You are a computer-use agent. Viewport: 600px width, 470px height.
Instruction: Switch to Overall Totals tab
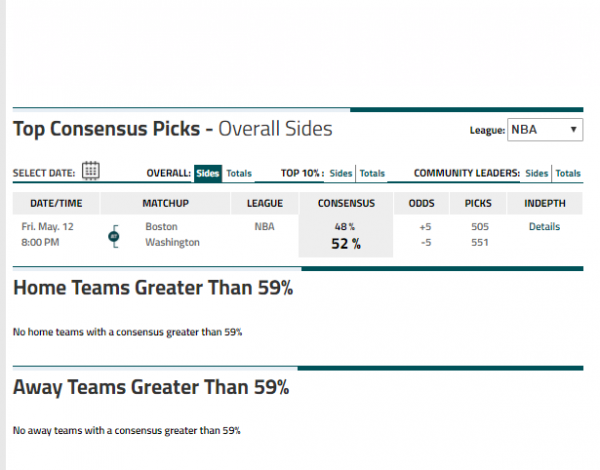(x=239, y=173)
